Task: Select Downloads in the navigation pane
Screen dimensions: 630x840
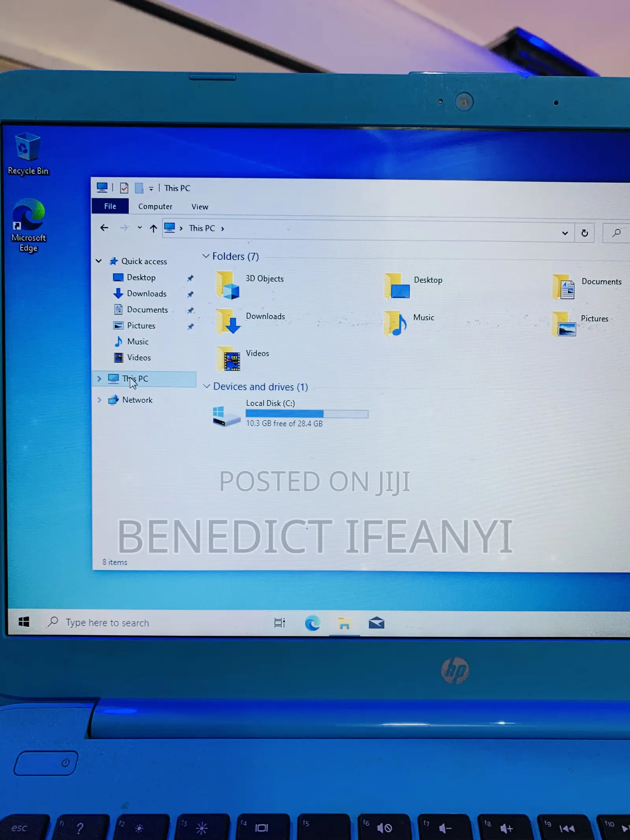Action: [146, 293]
